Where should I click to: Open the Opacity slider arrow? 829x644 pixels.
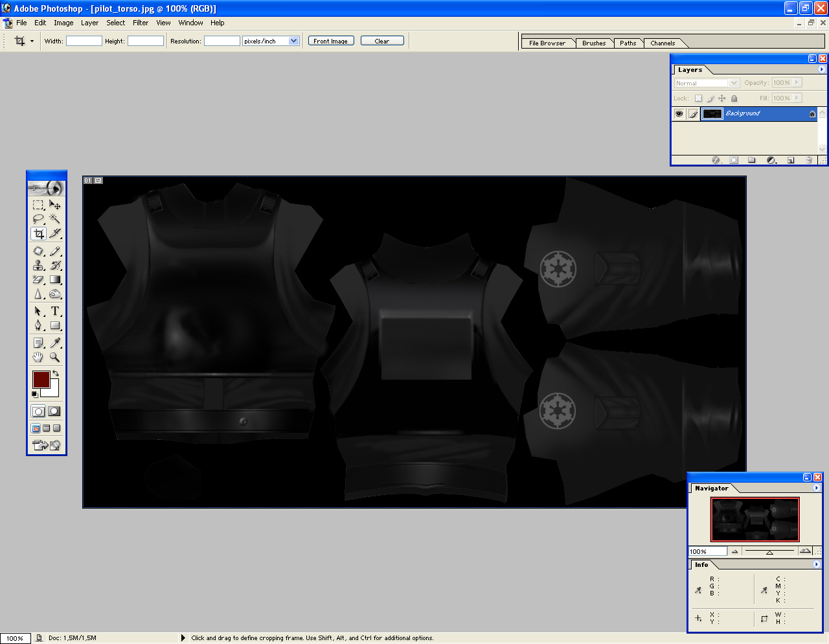click(797, 82)
